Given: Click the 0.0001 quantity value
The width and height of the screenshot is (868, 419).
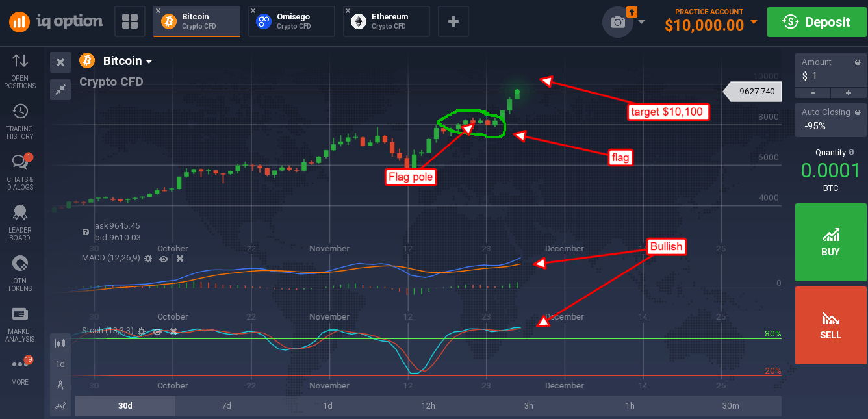Looking at the screenshot, I should click(x=830, y=170).
